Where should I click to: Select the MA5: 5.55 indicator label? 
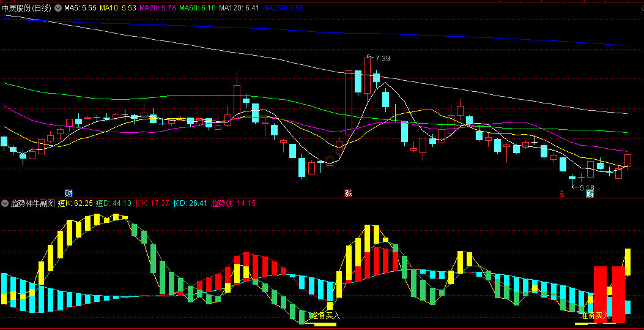(80, 7)
